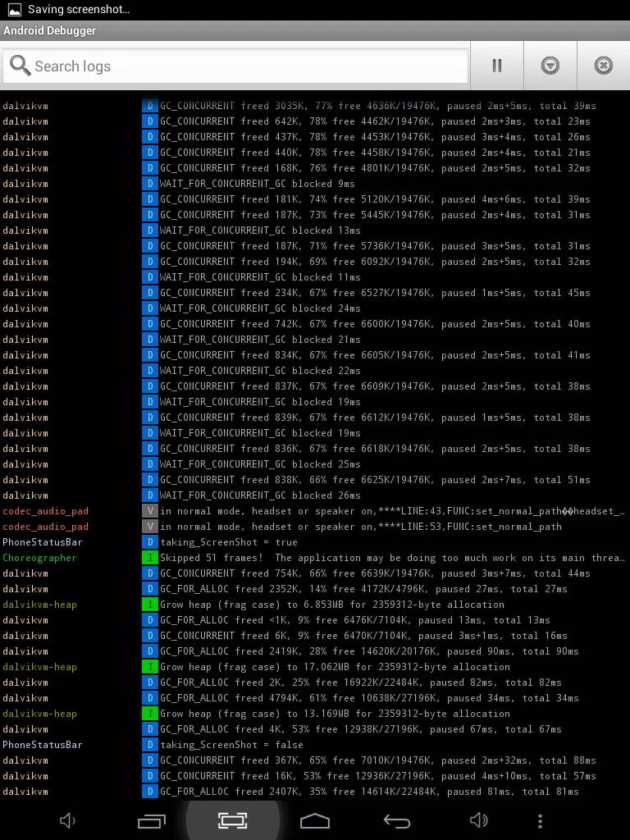Clear logs with the X button
The height and width of the screenshot is (840, 630).
pyautogui.click(x=603, y=66)
